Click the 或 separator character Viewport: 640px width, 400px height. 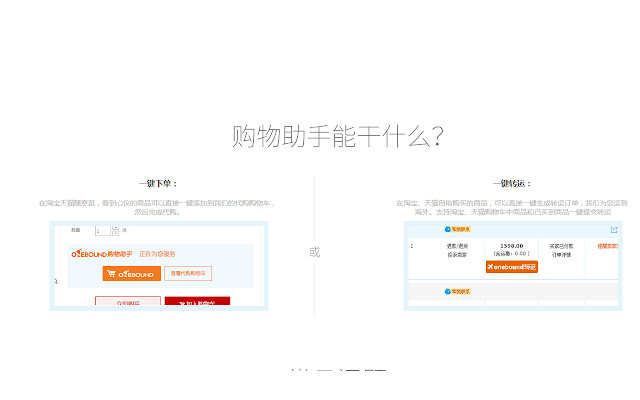[314, 252]
